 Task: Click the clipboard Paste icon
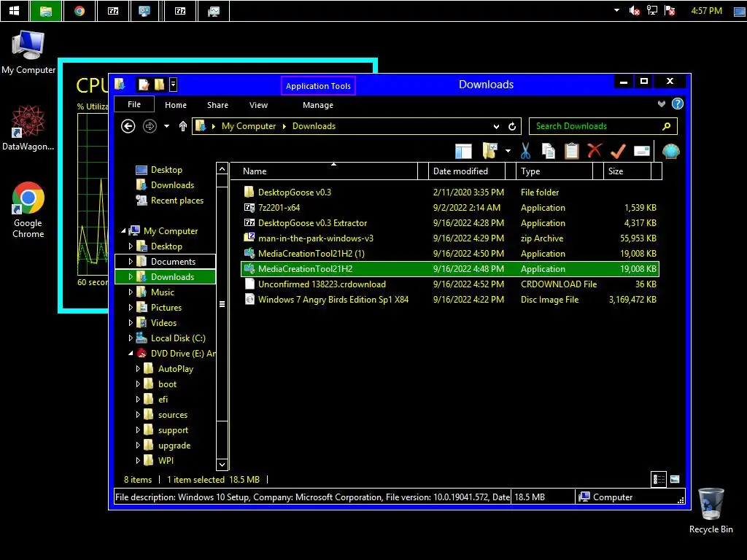572,151
